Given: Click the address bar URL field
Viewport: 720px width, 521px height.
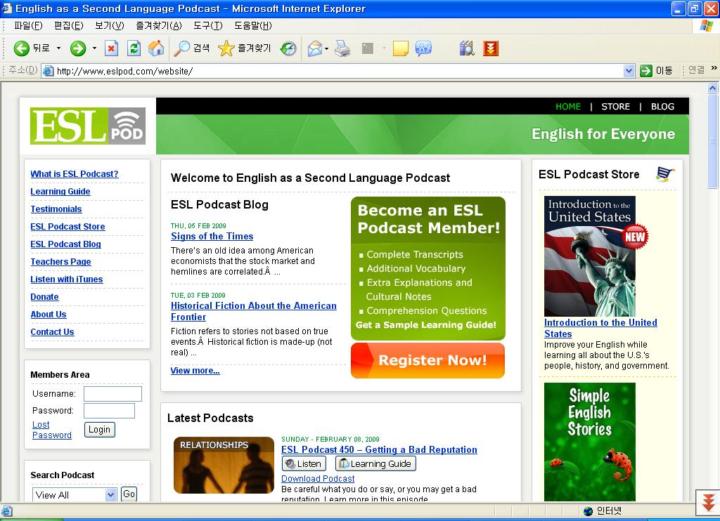Looking at the screenshot, I should pos(339,71).
